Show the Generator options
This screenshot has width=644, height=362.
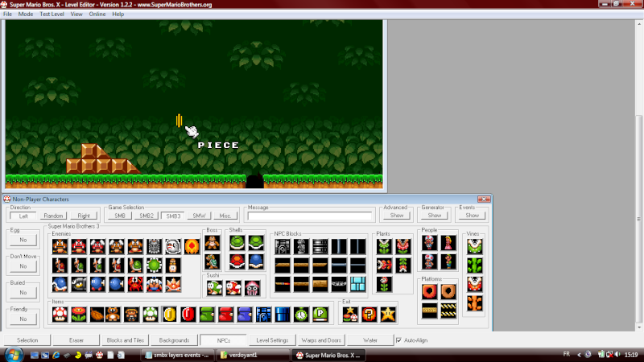coord(434,216)
